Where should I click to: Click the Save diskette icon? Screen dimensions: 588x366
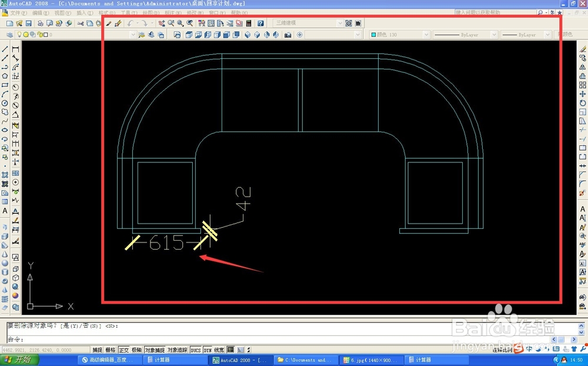(x=28, y=24)
